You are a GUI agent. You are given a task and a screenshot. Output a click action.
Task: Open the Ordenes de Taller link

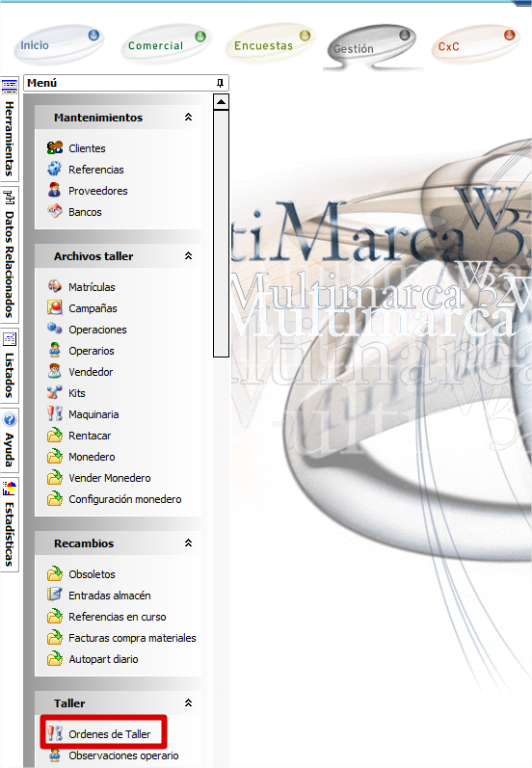[110, 734]
